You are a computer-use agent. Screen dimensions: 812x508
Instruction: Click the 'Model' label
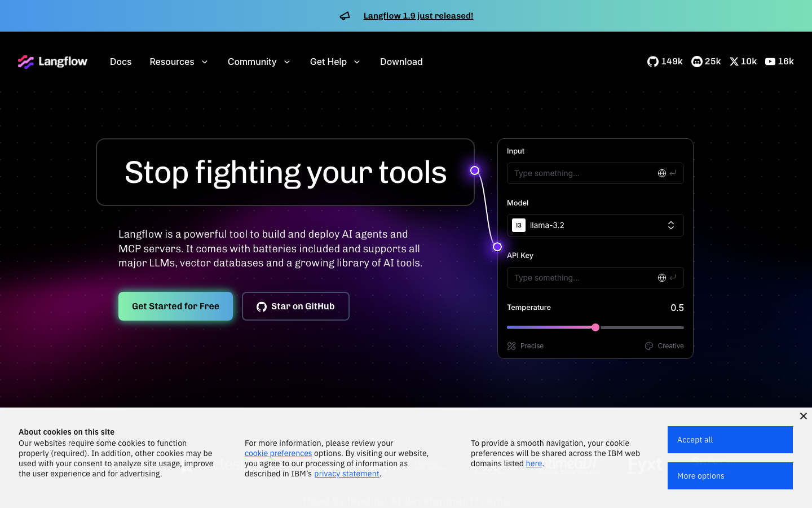click(518, 203)
